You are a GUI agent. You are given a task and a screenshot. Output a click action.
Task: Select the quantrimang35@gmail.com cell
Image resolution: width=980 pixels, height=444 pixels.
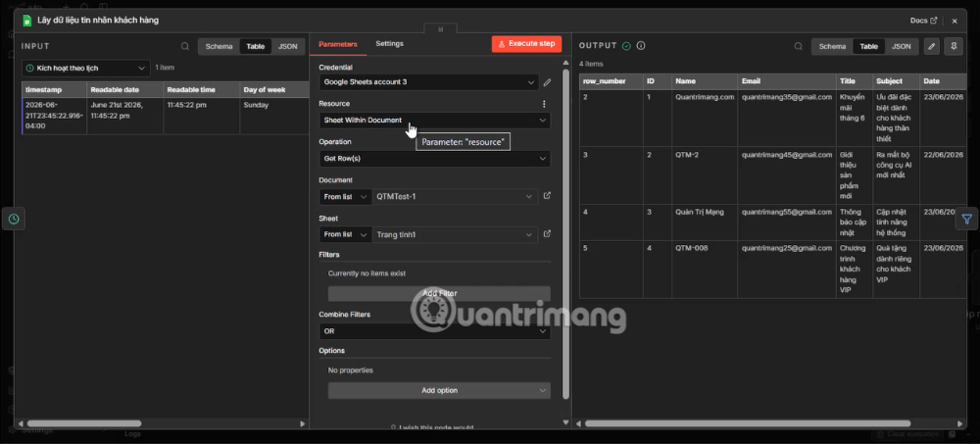coord(787,119)
